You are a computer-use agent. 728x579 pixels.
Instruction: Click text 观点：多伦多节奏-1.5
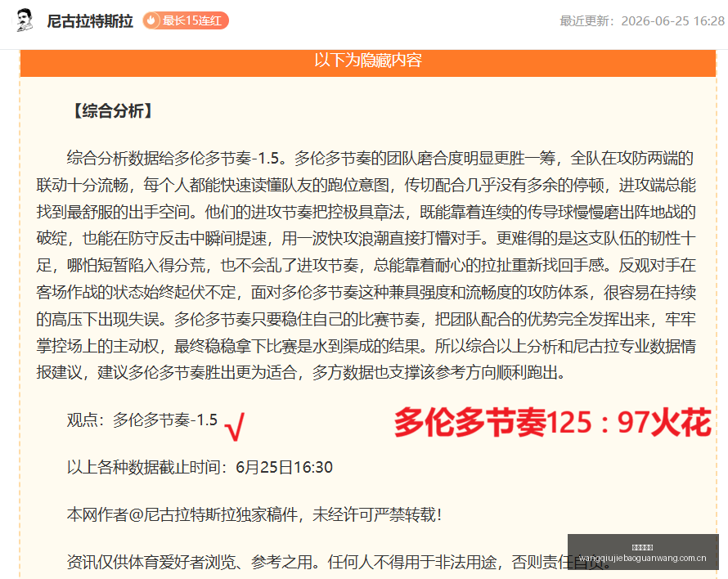pyautogui.click(x=142, y=420)
